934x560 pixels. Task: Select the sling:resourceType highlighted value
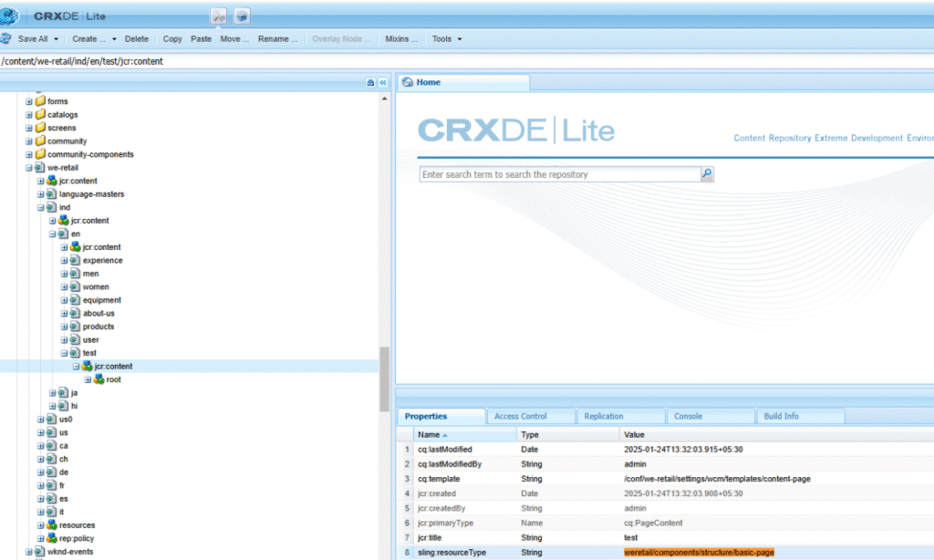coord(699,553)
